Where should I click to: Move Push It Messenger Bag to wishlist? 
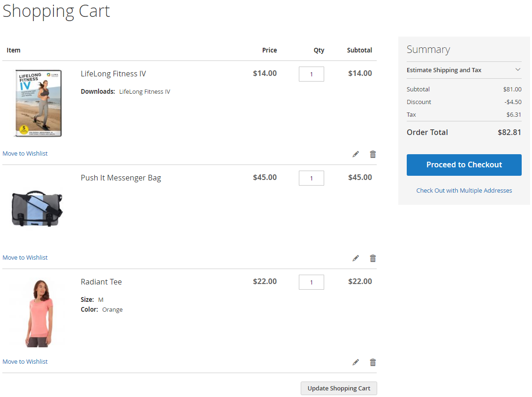pyautogui.click(x=25, y=257)
